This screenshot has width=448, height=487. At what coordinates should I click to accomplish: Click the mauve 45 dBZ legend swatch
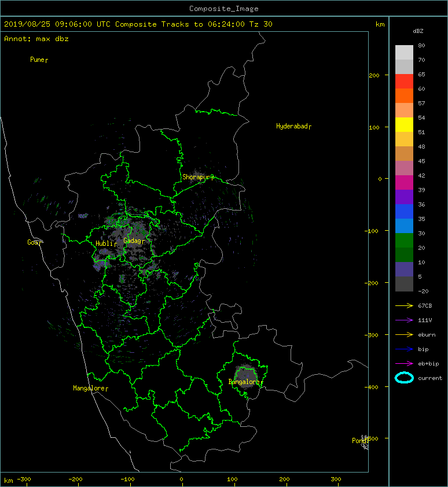(x=404, y=168)
